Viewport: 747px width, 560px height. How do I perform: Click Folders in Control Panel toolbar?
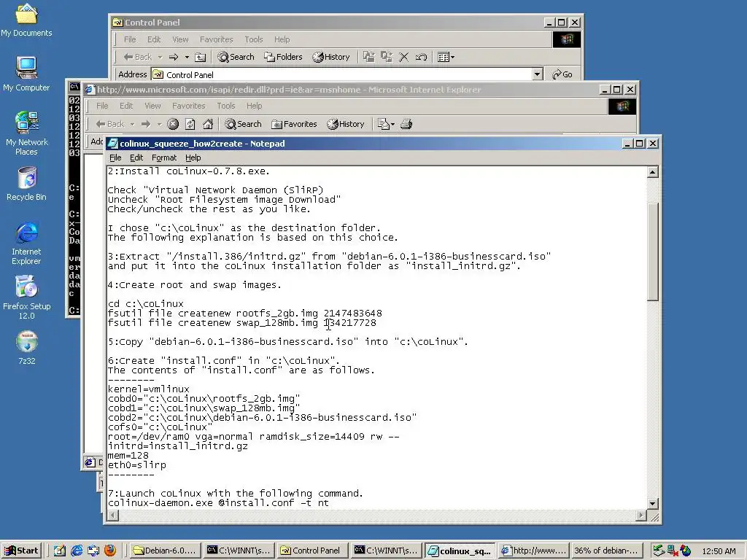[283, 57]
